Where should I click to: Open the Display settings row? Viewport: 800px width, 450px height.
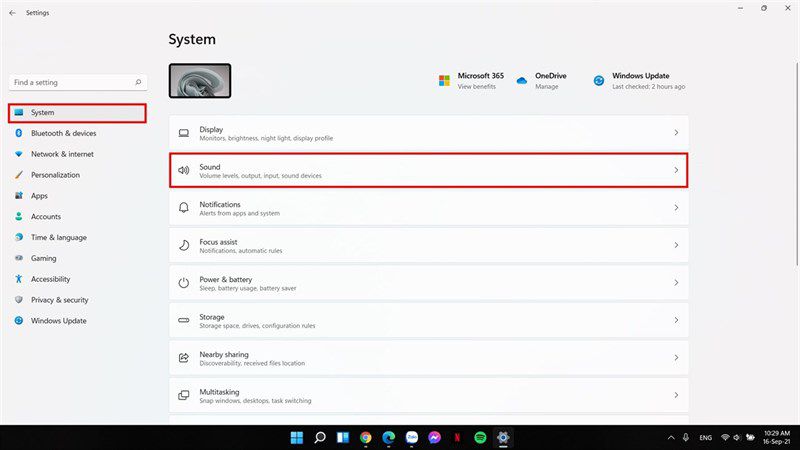click(x=429, y=133)
